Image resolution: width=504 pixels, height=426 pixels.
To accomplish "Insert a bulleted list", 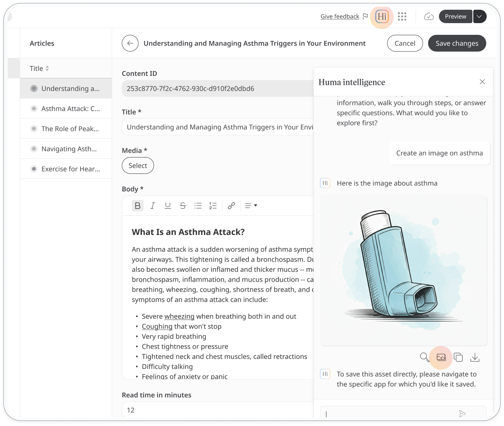I will point(198,206).
